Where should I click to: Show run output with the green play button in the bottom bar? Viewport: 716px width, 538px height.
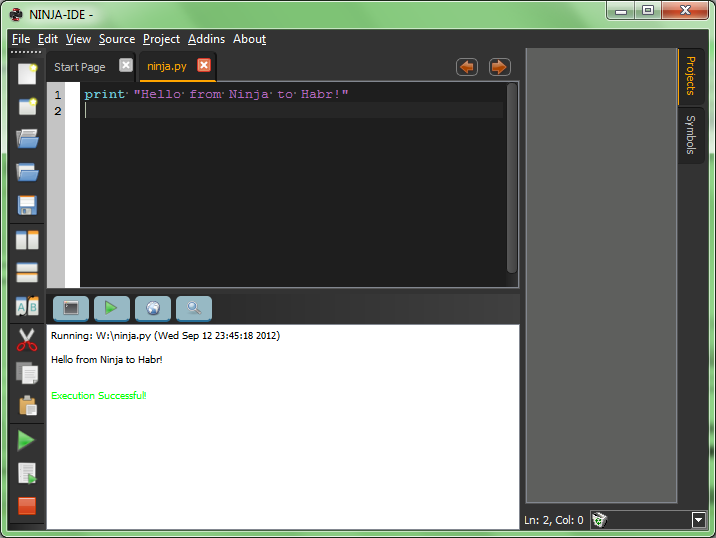coord(112,308)
